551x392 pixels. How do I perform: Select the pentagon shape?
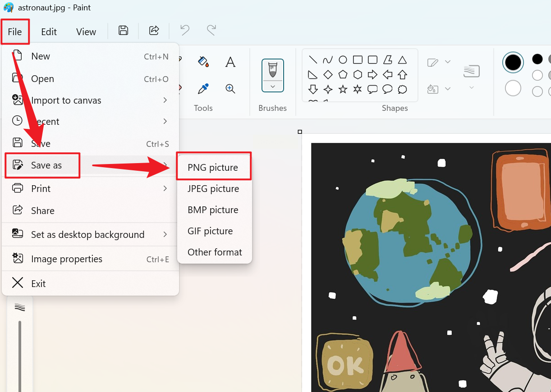tap(343, 74)
